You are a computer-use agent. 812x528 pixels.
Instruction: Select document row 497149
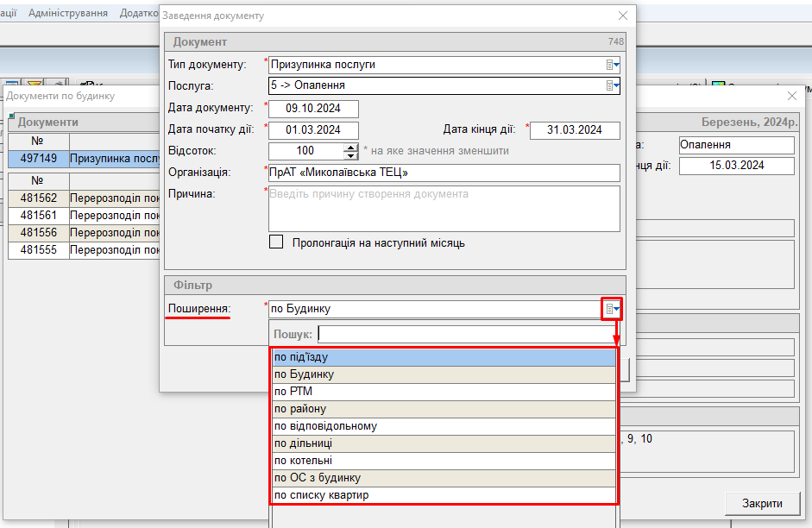coord(39,159)
